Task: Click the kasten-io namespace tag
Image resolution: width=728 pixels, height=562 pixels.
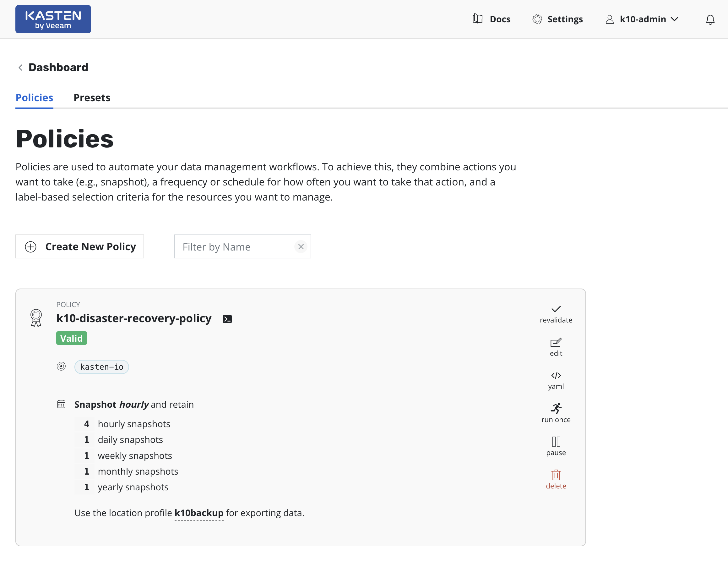Action: click(x=102, y=366)
